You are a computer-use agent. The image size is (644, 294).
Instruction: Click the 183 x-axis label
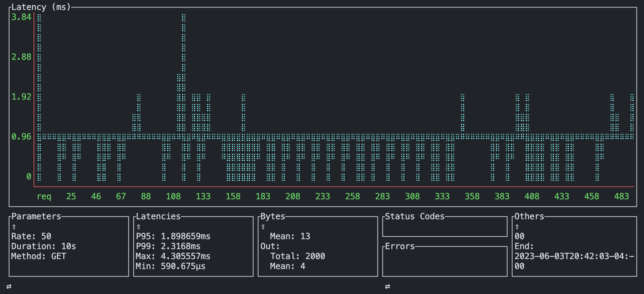point(263,196)
